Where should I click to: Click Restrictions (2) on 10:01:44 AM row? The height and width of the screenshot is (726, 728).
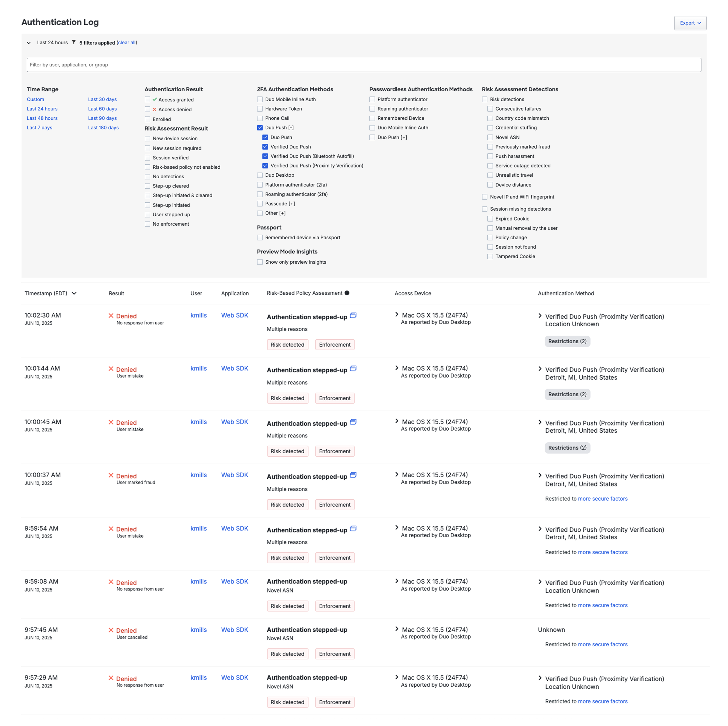click(x=567, y=394)
